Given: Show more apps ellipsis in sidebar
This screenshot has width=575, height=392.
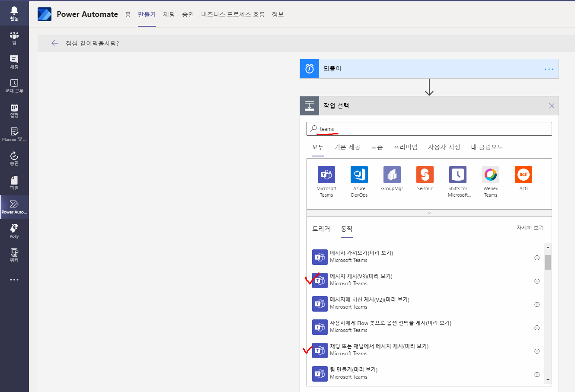Looking at the screenshot, I should pos(14,280).
